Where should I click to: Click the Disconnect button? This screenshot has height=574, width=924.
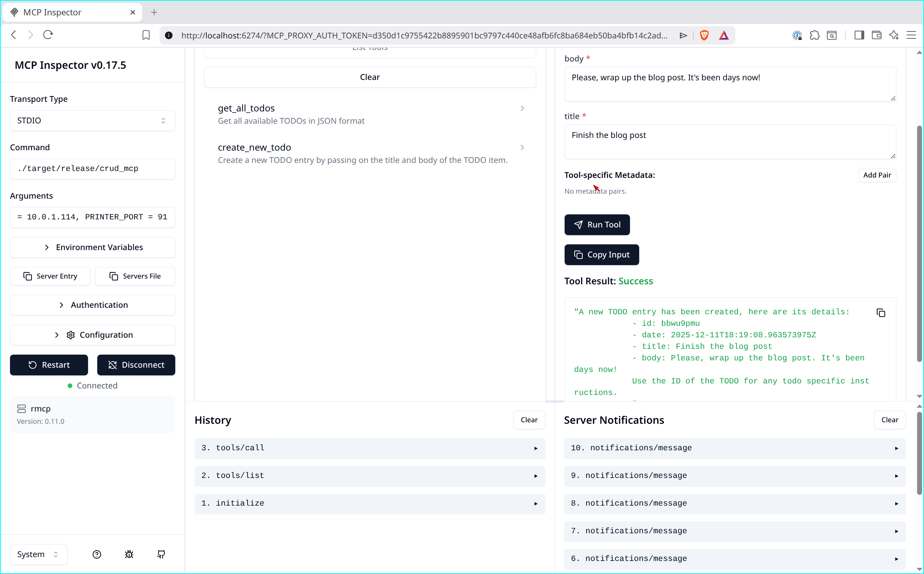pyautogui.click(x=136, y=365)
